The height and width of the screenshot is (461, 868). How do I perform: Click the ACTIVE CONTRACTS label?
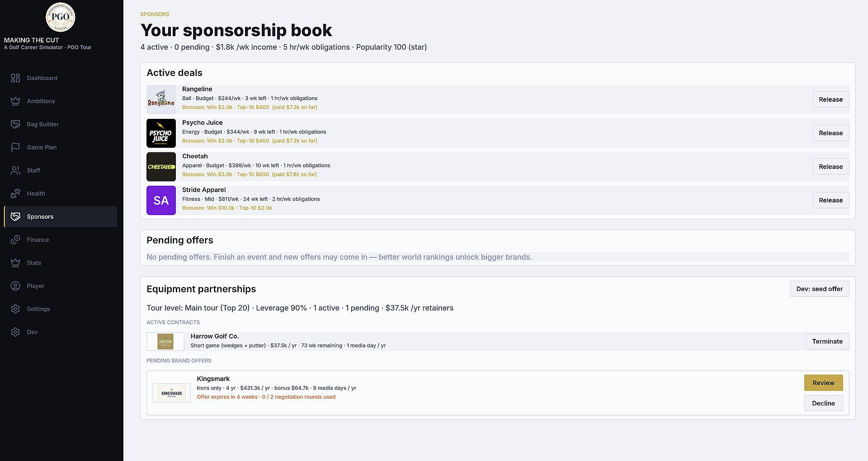pos(173,322)
